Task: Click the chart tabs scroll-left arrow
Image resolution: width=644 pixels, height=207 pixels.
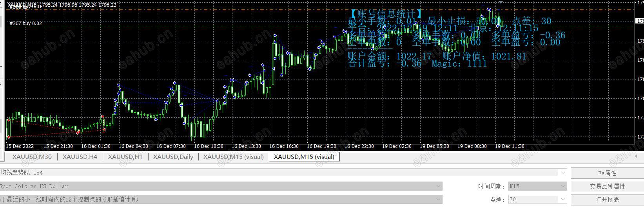Action: click(636, 156)
